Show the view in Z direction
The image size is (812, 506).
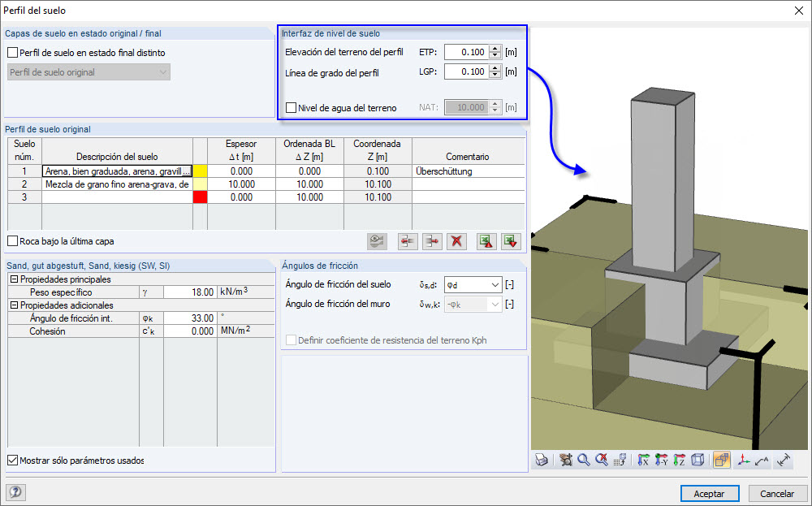(680, 460)
